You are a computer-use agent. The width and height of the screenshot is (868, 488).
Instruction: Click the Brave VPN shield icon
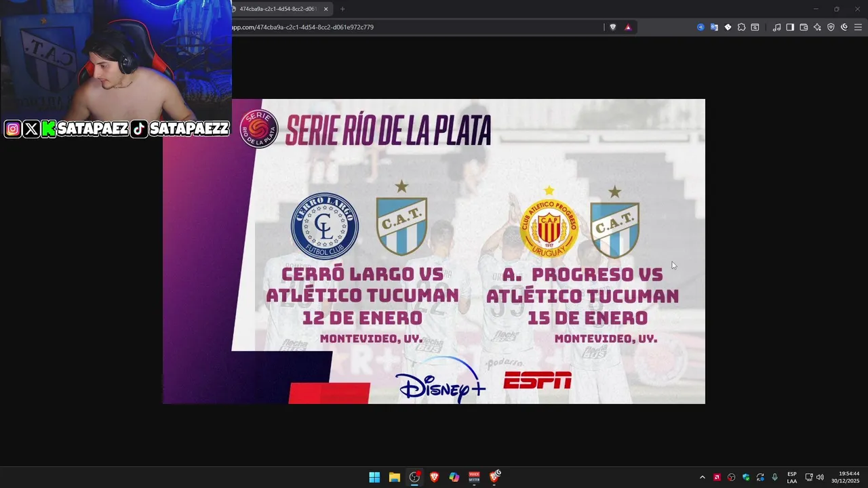point(831,27)
